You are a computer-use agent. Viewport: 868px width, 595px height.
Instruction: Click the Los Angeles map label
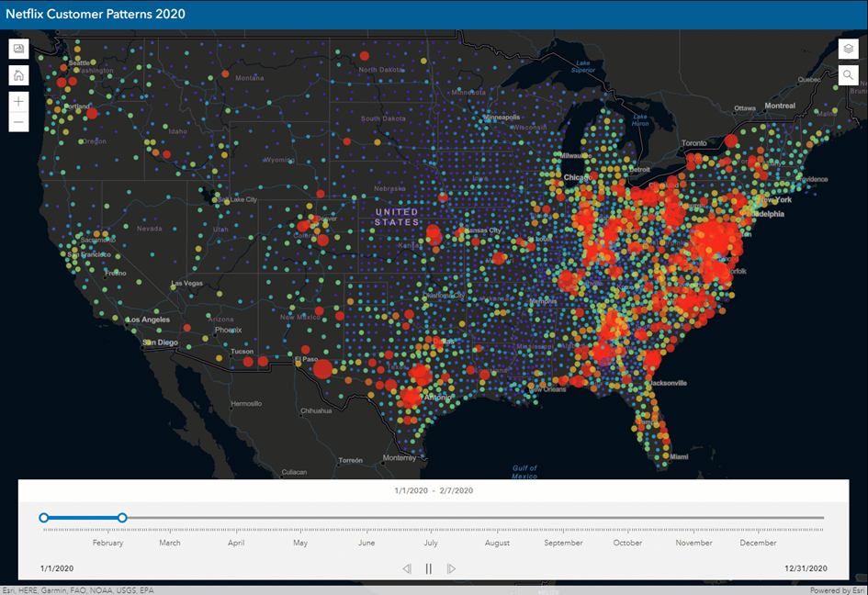tap(149, 320)
